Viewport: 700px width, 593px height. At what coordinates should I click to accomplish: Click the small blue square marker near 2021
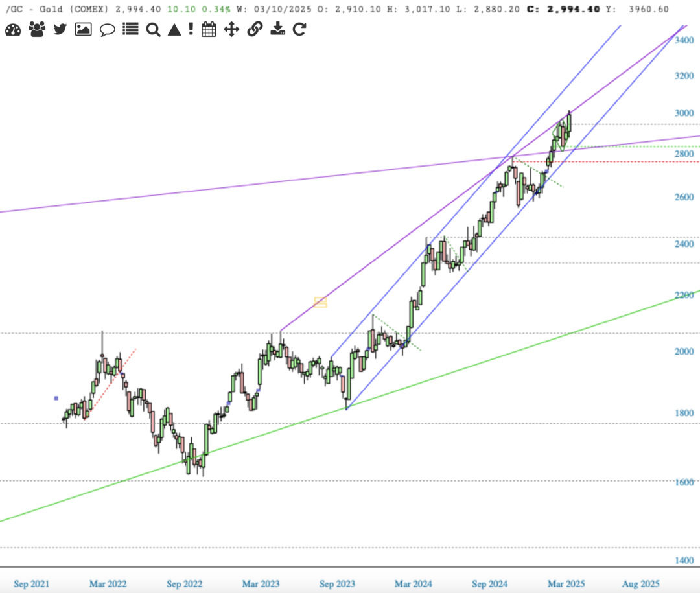[x=56, y=398]
